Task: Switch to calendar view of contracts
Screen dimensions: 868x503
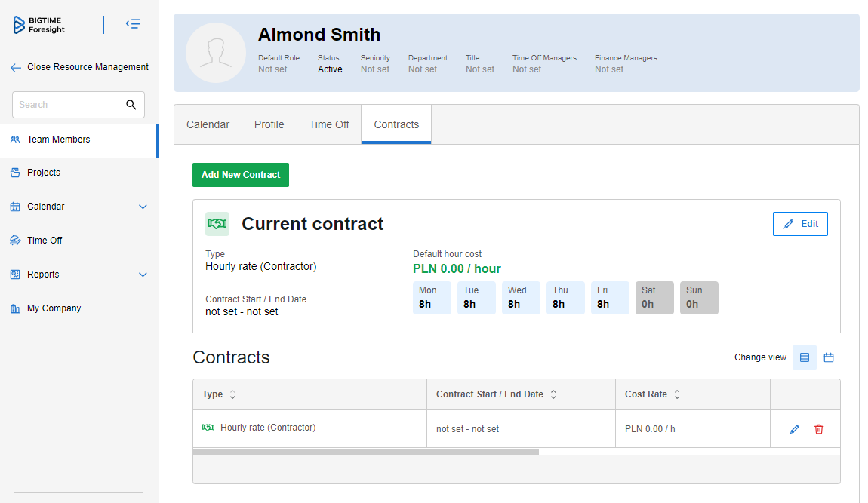Action: 829,357
